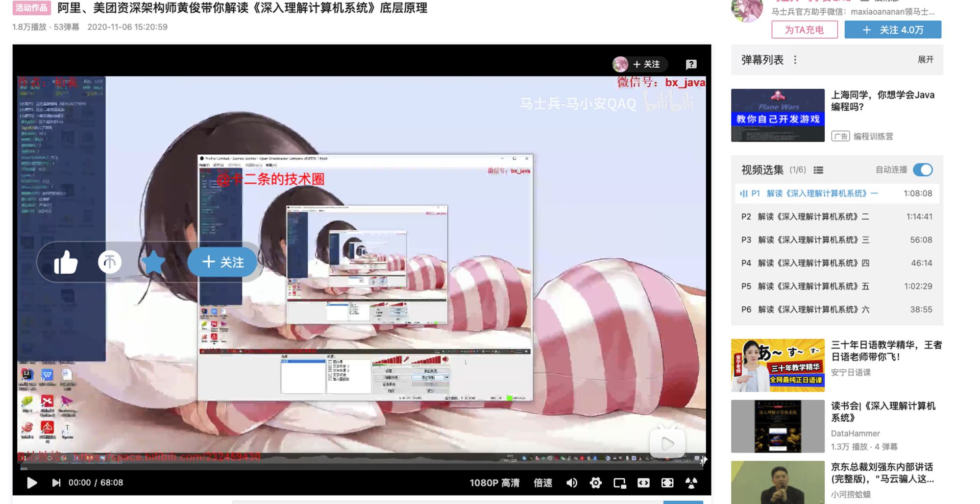Select episode P3 解读《深入理解计算机系统》三
This screenshot has height=504, width=980.
[x=837, y=240]
